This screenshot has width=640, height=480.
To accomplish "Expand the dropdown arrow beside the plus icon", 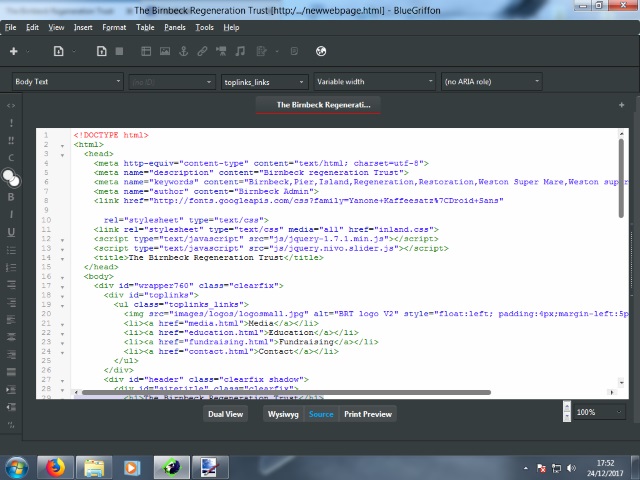I will pyautogui.click(x=28, y=51).
